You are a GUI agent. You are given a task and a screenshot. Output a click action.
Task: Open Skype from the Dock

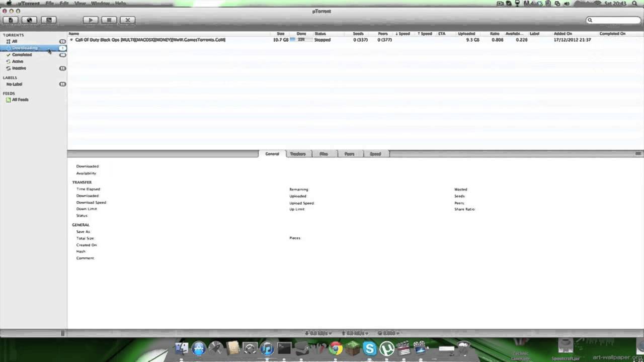click(x=370, y=348)
